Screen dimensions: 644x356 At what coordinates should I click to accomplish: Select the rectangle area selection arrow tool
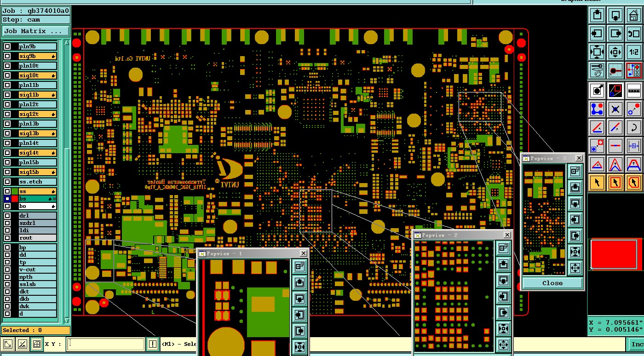pyautogui.click(x=615, y=183)
